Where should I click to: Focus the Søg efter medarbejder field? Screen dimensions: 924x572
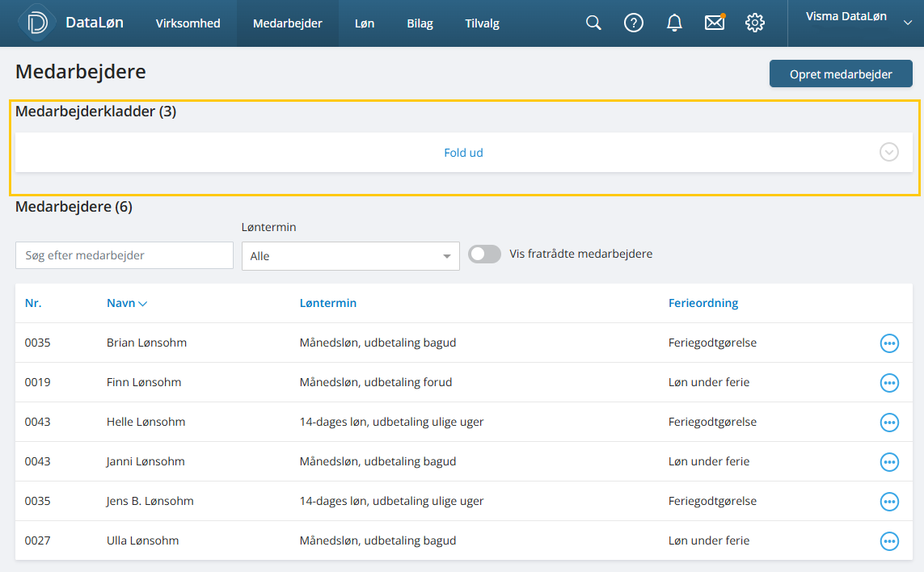(124, 255)
